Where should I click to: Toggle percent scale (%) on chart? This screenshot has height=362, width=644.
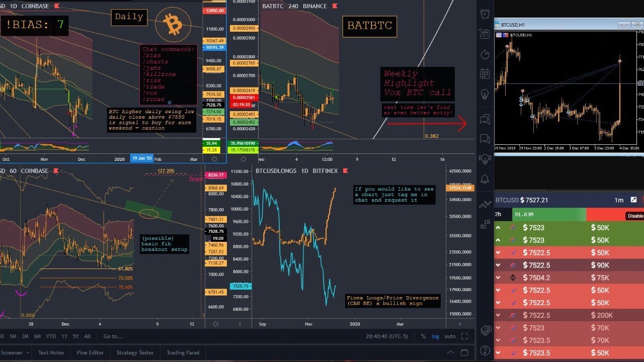coord(423,336)
